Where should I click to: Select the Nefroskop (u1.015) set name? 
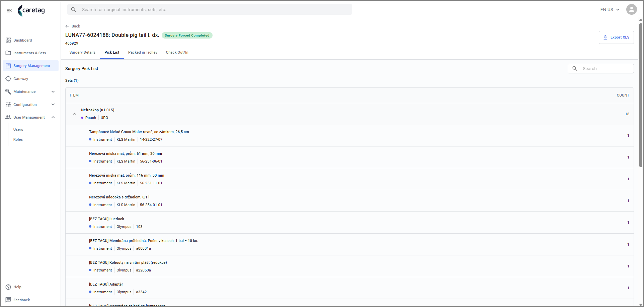coord(97,110)
